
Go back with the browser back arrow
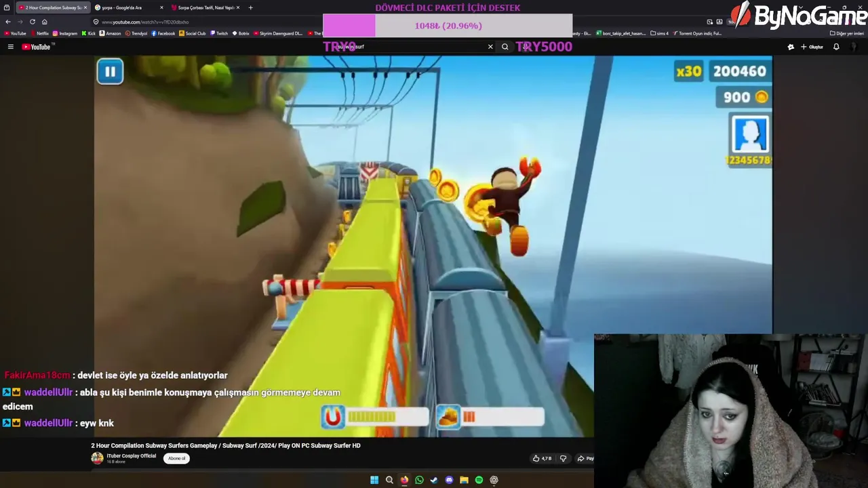click(8, 22)
